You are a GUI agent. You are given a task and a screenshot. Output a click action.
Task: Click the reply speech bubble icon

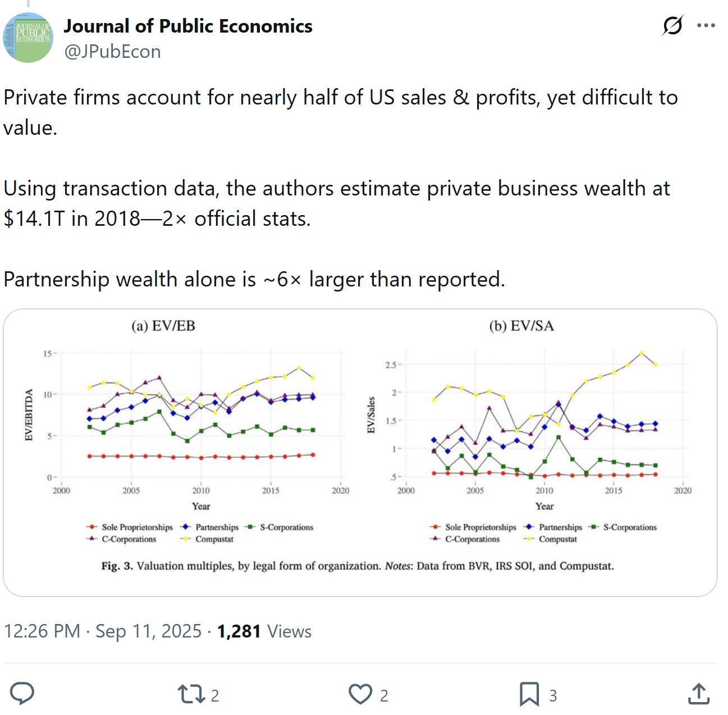click(x=23, y=694)
